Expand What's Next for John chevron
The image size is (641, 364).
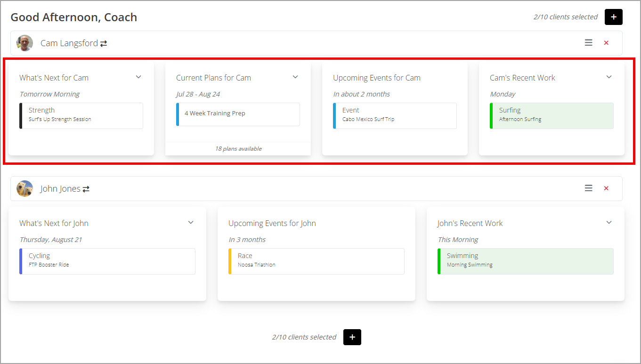click(191, 223)
